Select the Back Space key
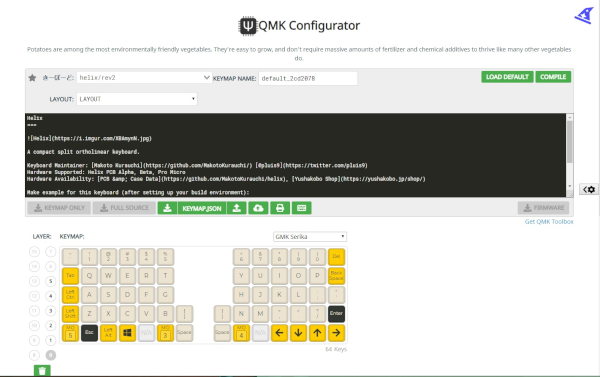 coord(336,276)
